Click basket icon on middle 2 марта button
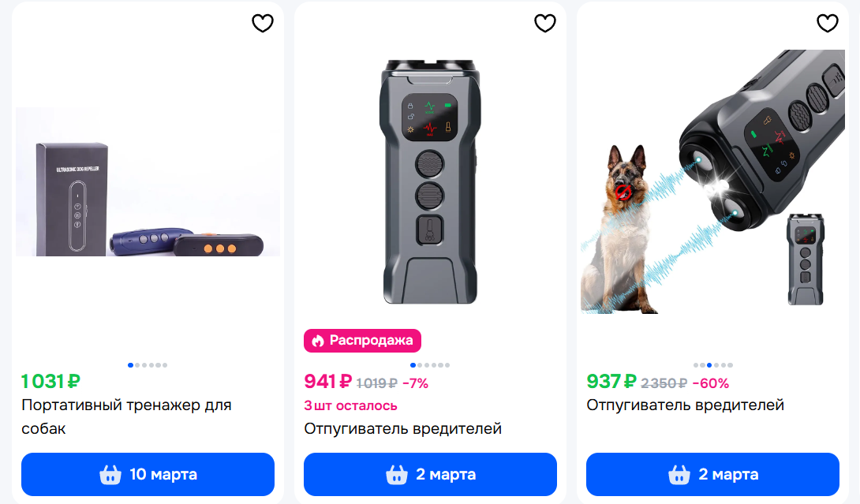Viewport: 860px width, 504px height. (x=397, y=474)
